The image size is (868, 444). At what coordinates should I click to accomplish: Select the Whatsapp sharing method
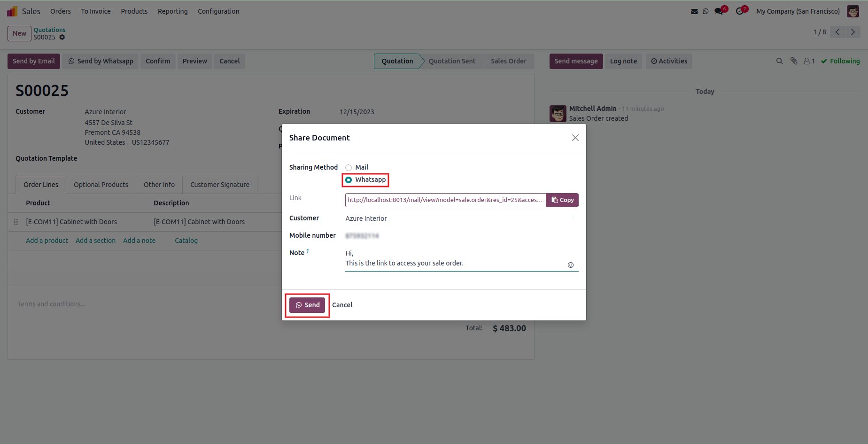[x=349, y=180]
